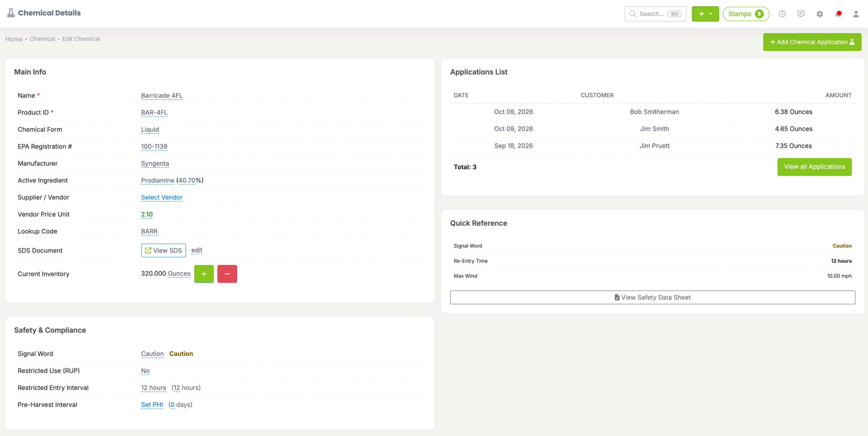Edit EPA Registration 100-1139
The image size is (868, 436).
tap(154, 147)
